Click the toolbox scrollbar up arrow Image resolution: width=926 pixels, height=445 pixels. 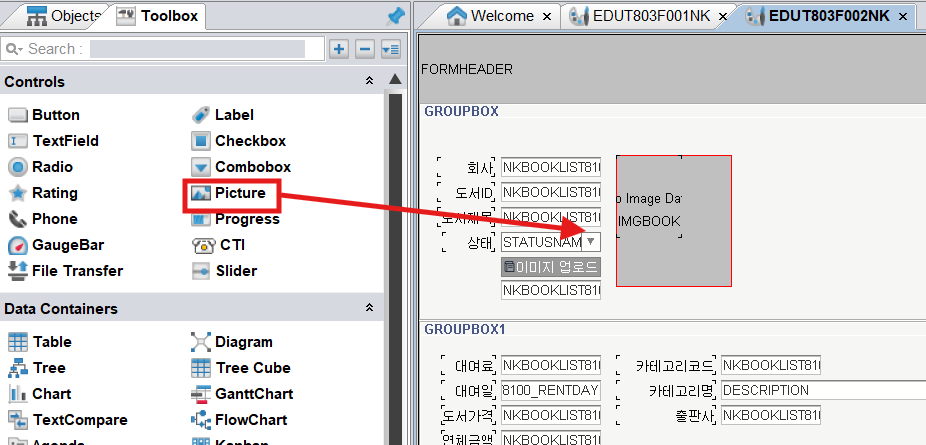point(395,80)
